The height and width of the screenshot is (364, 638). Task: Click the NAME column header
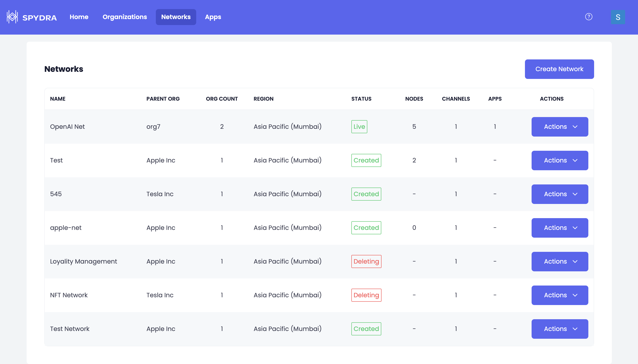[x=57, y=99]
